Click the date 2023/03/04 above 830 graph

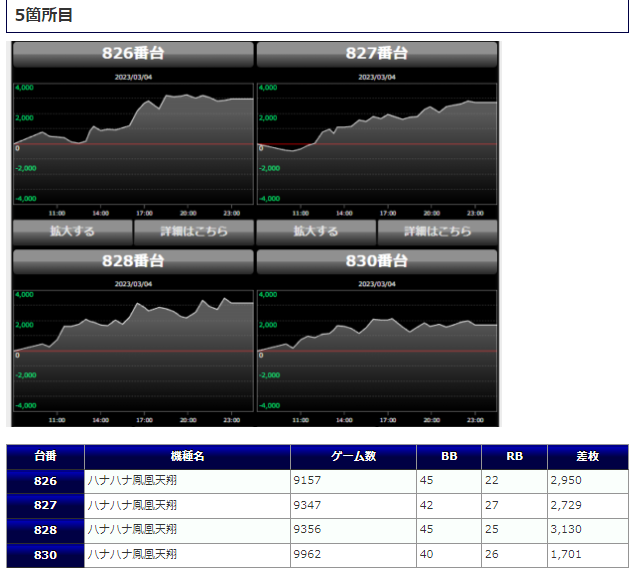(377, 284)
